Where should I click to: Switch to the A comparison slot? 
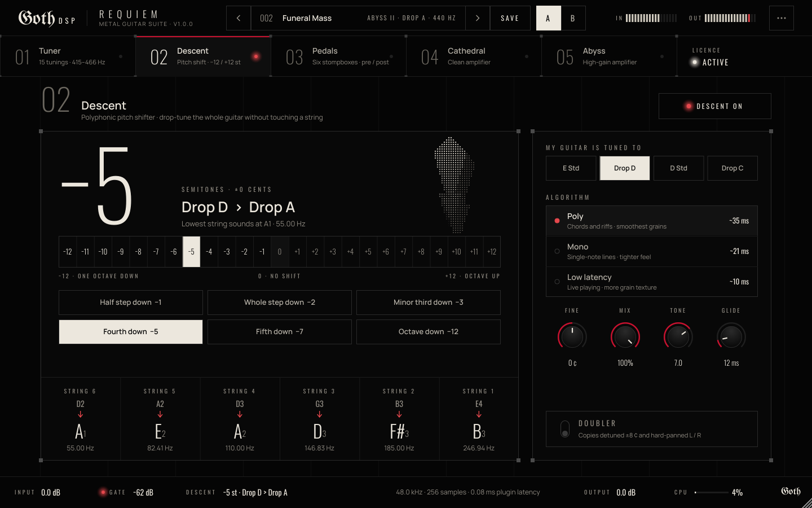(x=548, y=18)
